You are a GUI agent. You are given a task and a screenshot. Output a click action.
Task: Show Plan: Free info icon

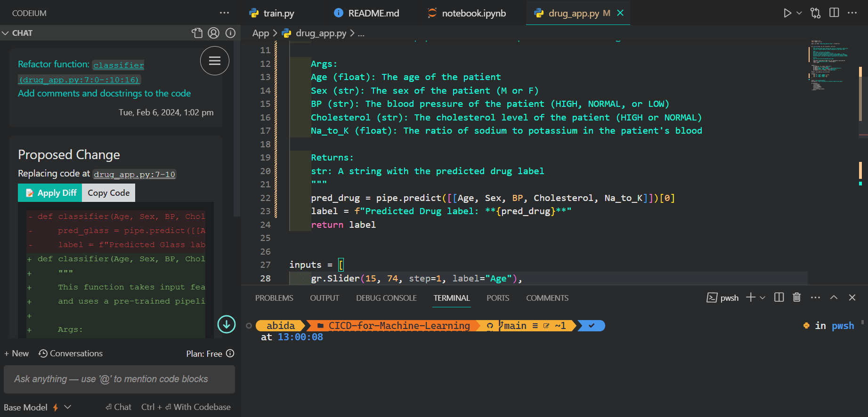coord(230,353)
